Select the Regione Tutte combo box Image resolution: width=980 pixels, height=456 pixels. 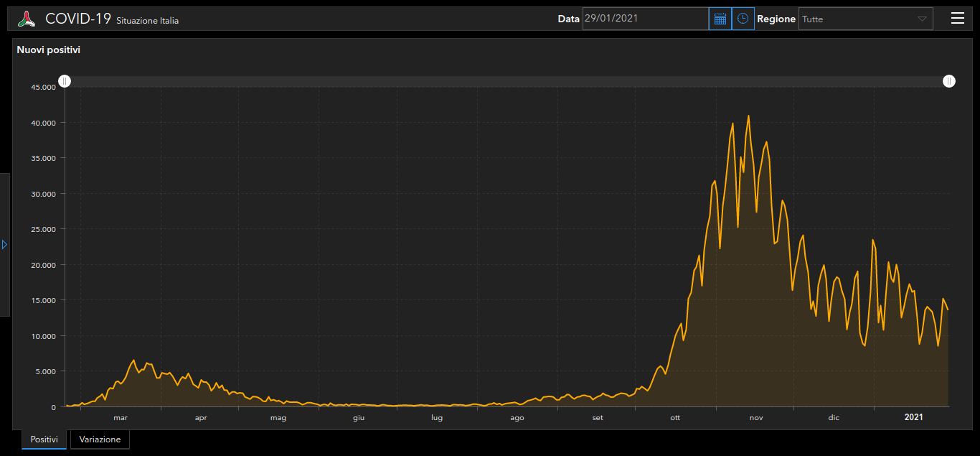[x=866, y=19]
